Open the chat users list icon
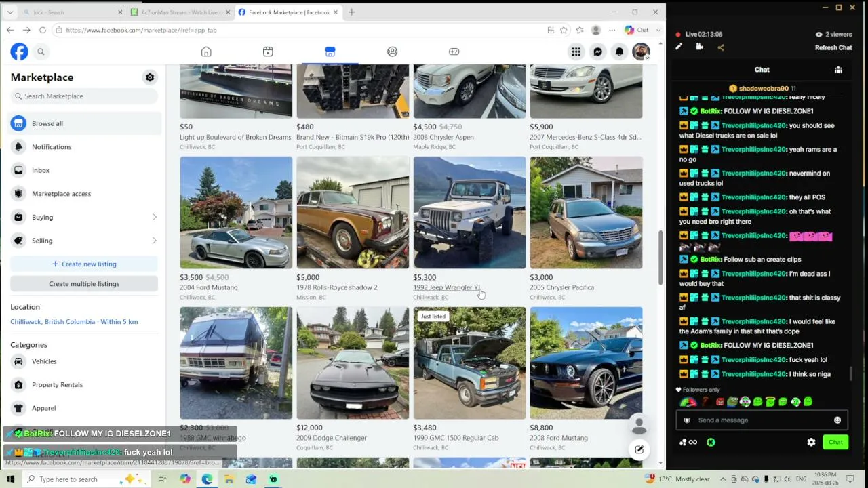Viewport: 868px width, 488px height. [x=838, y=70]
